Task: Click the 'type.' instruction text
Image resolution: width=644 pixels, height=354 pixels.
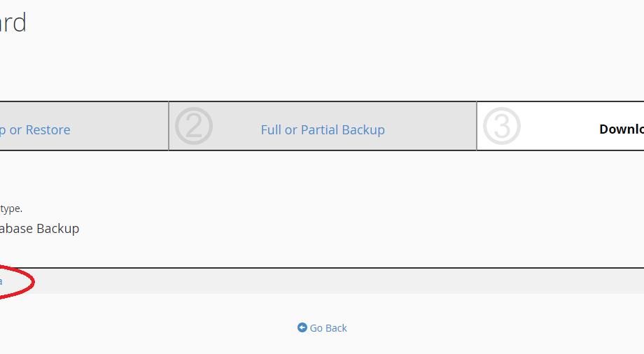Action: pos(11,208)
